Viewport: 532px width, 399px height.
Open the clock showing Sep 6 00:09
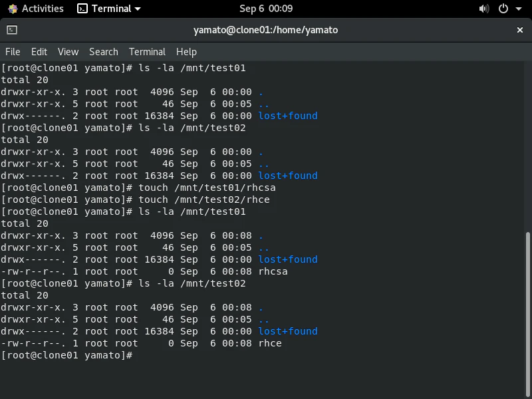[266, 9]
